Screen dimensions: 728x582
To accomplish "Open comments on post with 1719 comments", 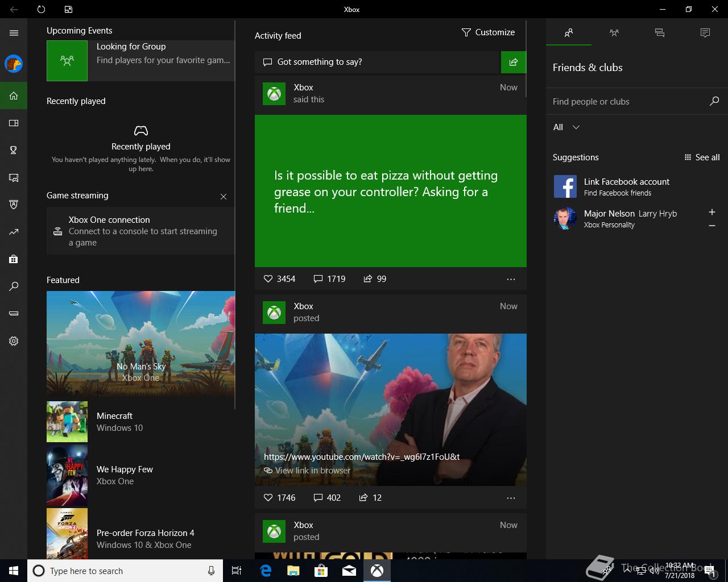I will (x=329, y=278).
